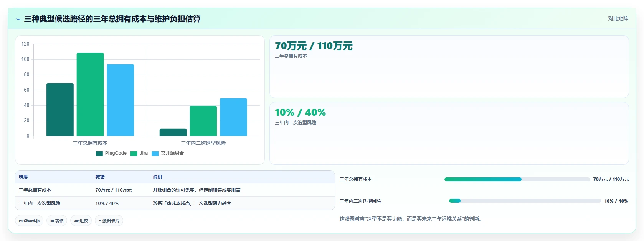Click PingCode dark green legend swatch

99,154
